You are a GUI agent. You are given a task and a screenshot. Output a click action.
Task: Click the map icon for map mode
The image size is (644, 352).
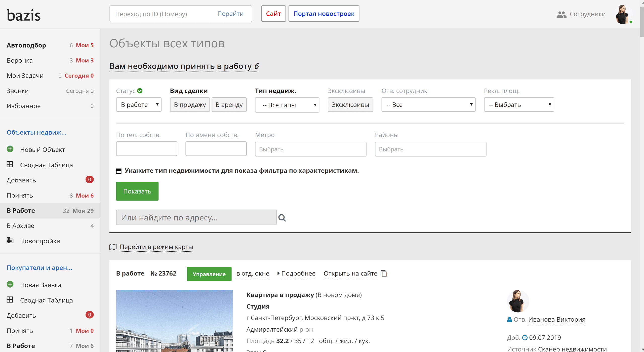(x=113, y=247)
